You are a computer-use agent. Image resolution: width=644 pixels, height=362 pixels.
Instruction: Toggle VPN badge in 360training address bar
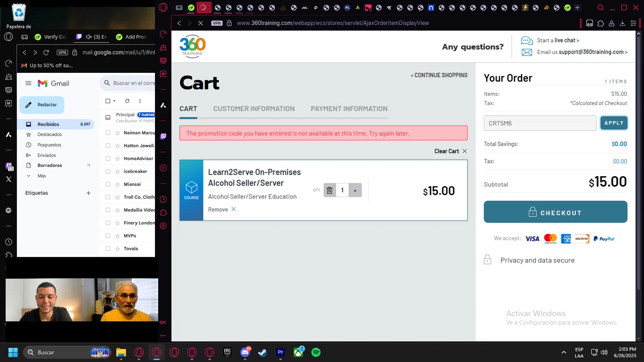(x=217, y=23)
